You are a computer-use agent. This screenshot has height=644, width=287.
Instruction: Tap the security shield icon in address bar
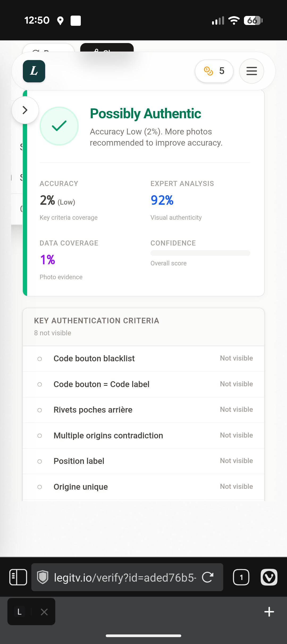coord(43,577)
